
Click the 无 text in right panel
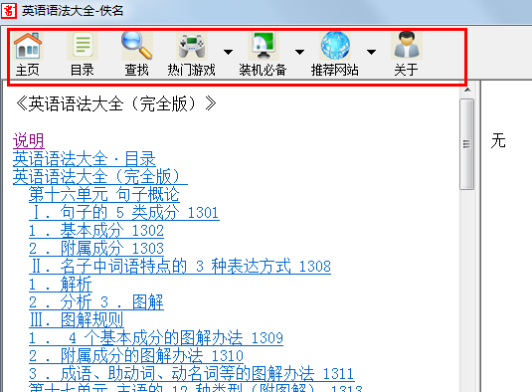pos(498,140)
